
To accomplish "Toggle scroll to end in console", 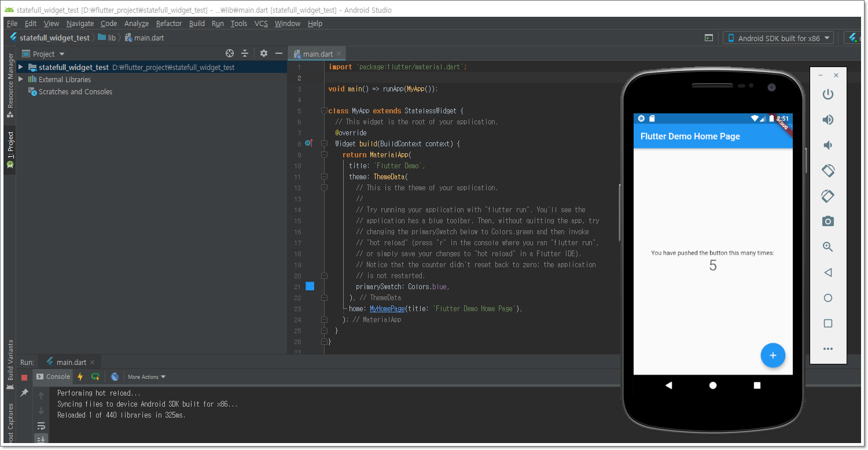I will point(41,440).
